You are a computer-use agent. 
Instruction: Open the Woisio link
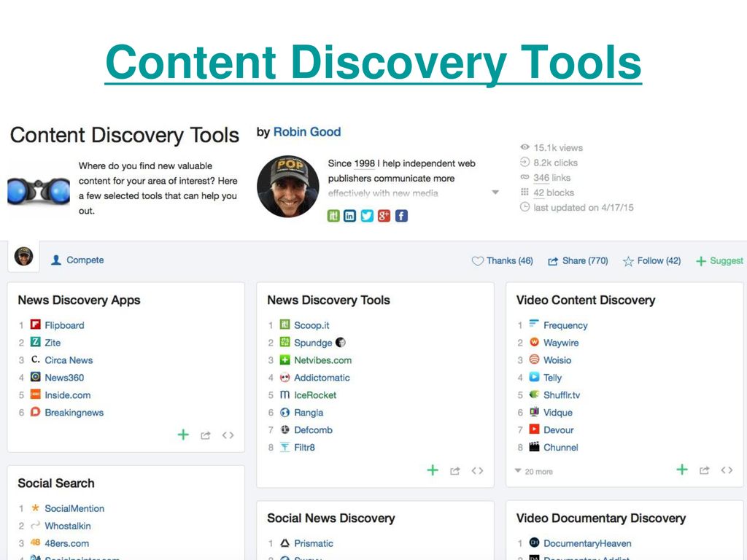[557, 360]
